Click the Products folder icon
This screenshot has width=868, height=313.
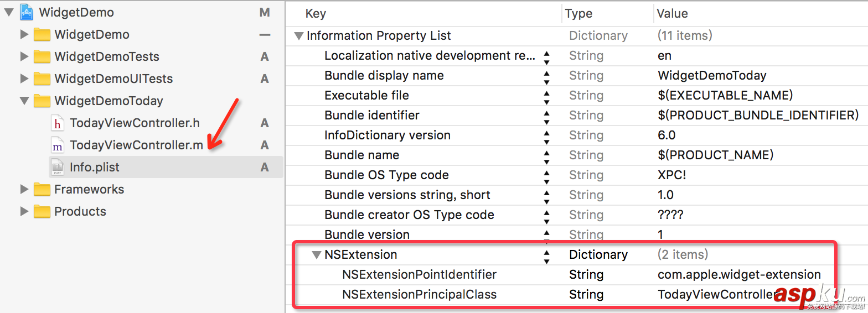(42, 211)
